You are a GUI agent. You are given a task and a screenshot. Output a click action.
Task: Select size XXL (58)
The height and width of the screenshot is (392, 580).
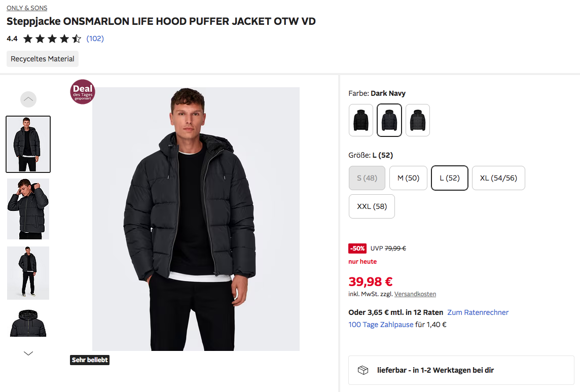click(x=372, y=206)
